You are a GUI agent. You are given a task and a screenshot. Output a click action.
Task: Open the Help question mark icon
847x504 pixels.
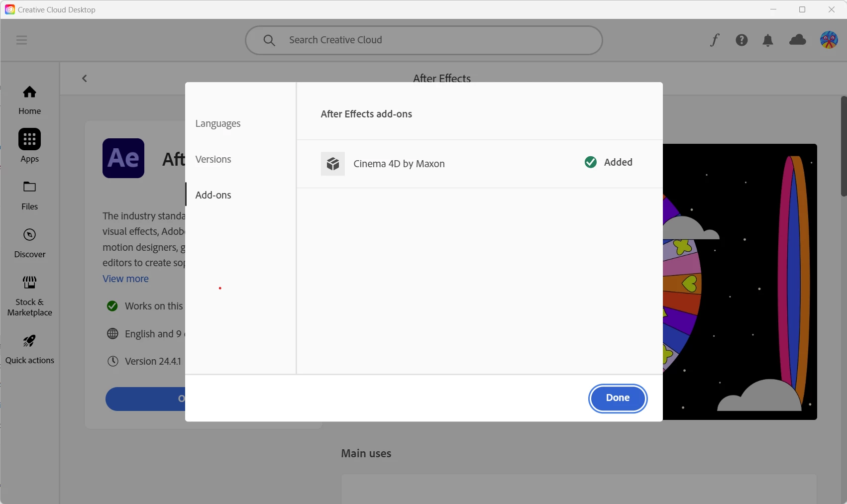click(741, 40)
